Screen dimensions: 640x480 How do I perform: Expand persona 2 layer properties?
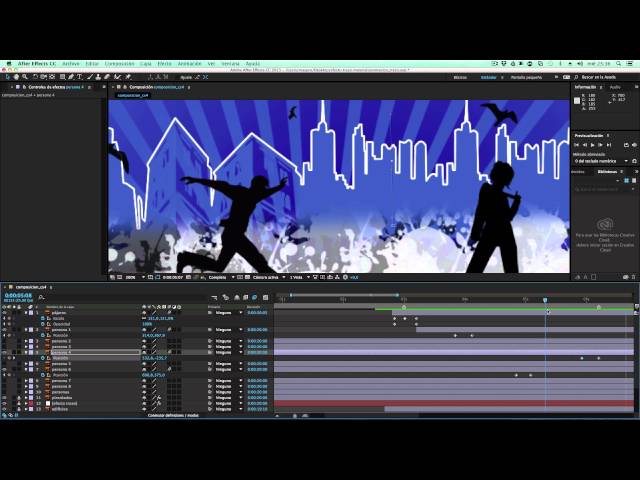point(26,341)
